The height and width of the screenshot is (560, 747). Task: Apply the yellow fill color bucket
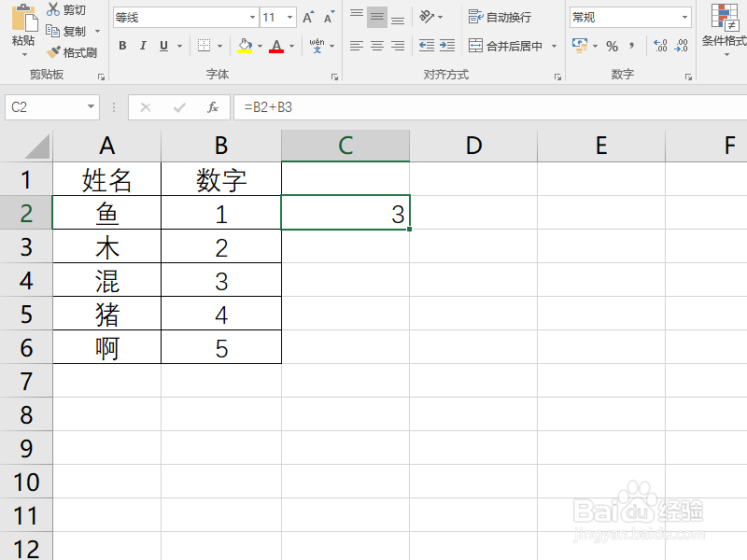point(245,46)
